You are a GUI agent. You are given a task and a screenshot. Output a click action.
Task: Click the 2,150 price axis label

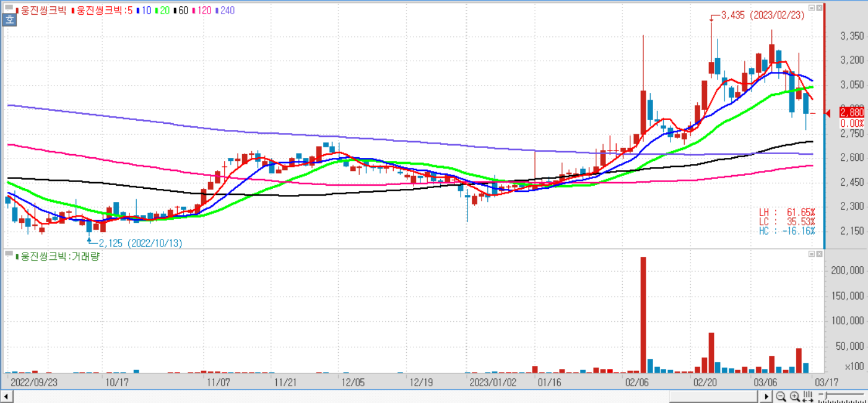click(x=852, y=231)
